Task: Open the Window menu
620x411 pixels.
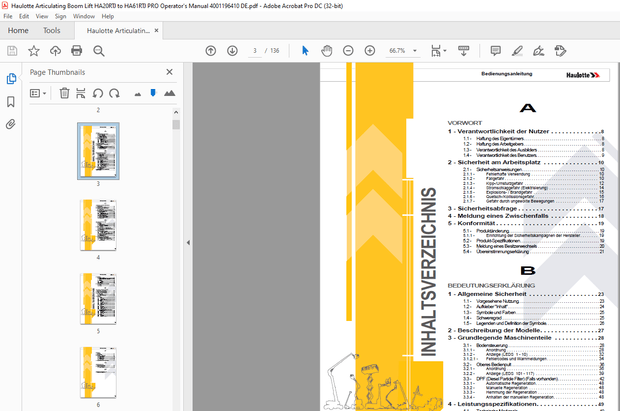Action: coord(84,16)
